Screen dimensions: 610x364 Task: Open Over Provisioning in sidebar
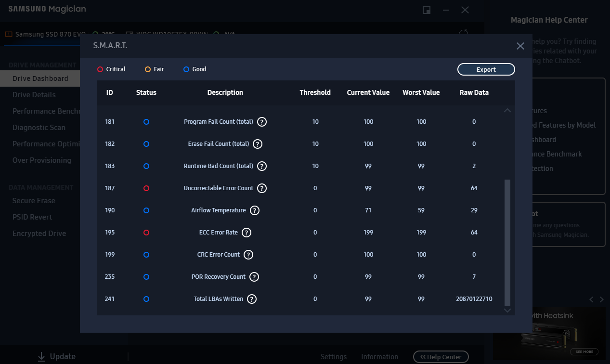coord(42,160)
